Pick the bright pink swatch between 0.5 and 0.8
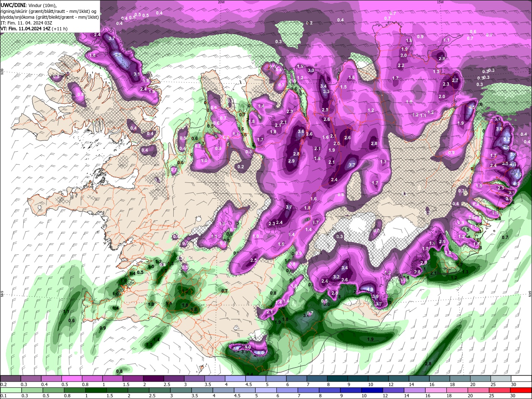The height and width of the screenshot is (399, 532). [x=71, y=379]
